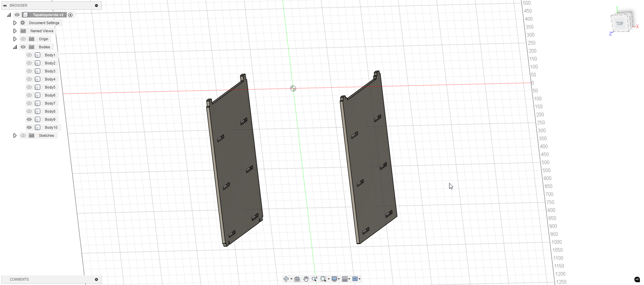The image size is (644, 285).
Task: Open Display Settings monitor icon
Action: [334, 279]
